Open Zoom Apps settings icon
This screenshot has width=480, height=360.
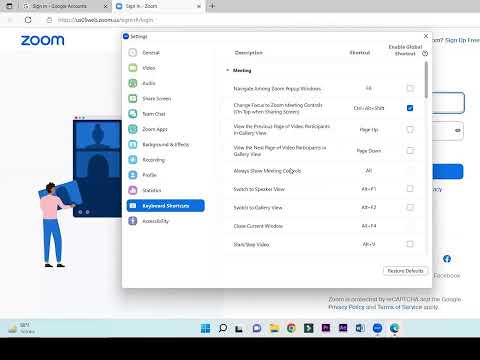[x=133, y=129]
